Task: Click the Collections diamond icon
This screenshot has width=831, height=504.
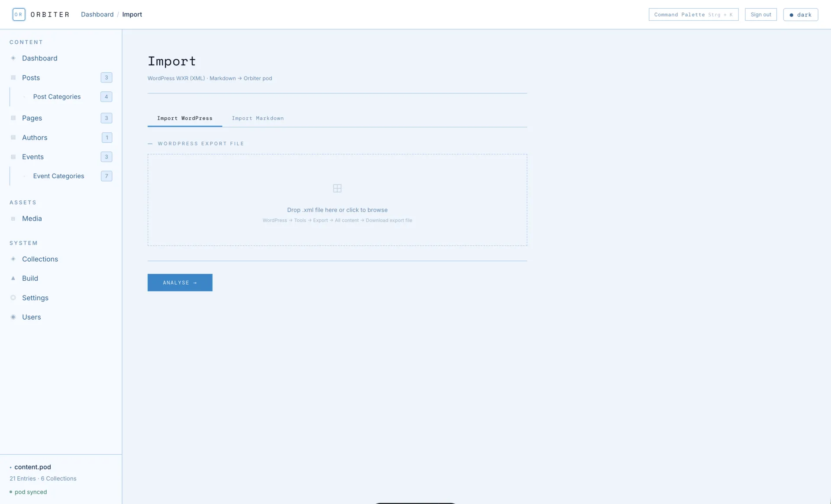Action: tap(13, 259)
